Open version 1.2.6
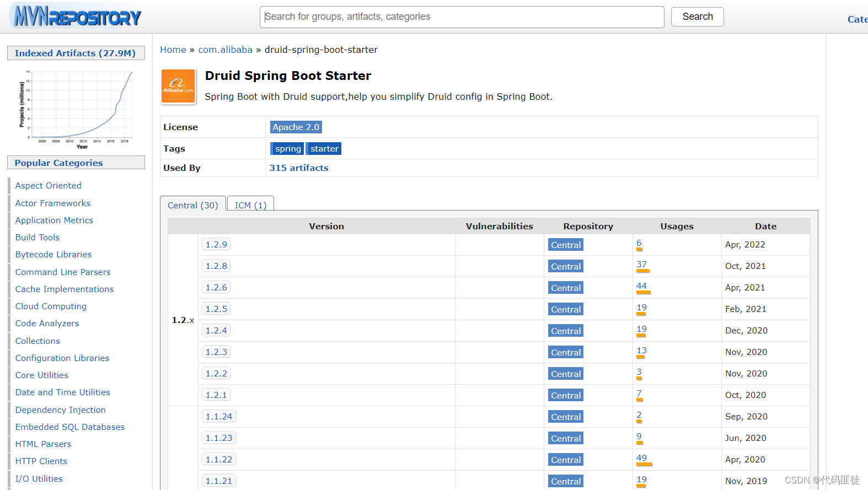Viewport: 868px width, 490px height. click(x=216, y=288)
